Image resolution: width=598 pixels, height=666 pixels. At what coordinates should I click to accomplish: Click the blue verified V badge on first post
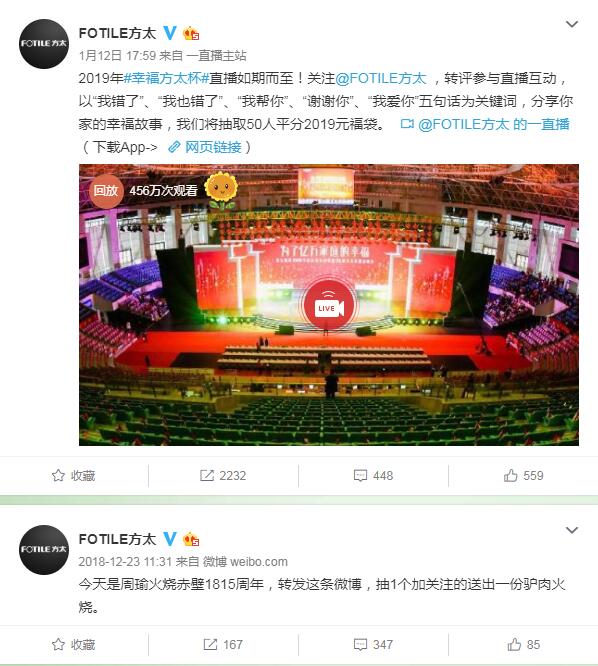click(x=169, y=33)
